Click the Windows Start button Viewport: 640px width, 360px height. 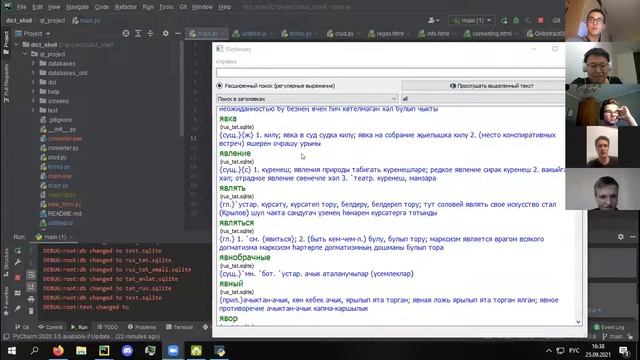click(x=11, y=351)
